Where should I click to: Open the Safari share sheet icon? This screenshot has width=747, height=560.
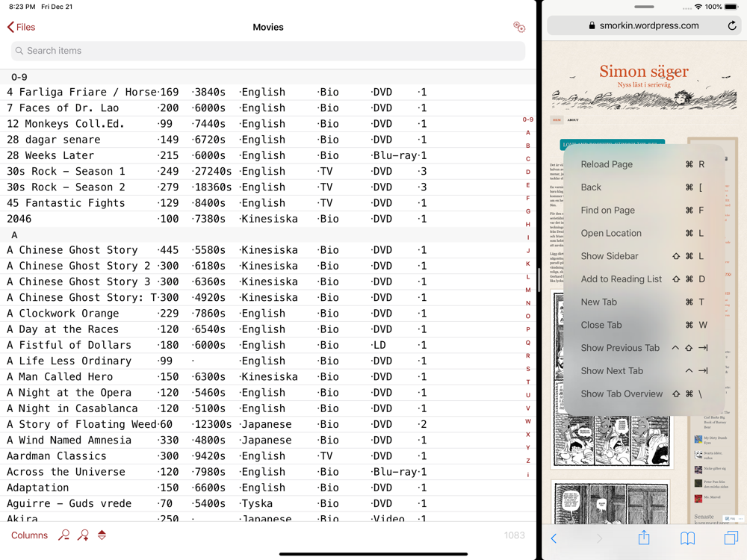click(x=644, y=537)
